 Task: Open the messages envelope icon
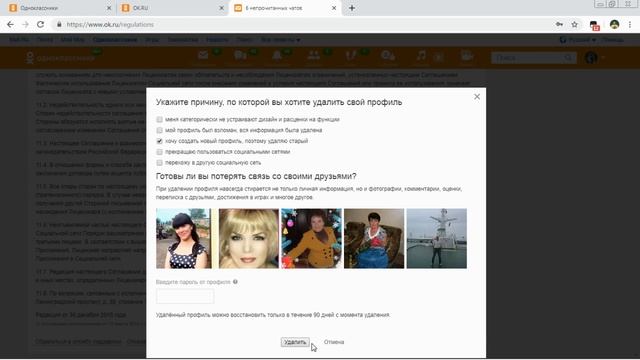[x=203, y=56]
